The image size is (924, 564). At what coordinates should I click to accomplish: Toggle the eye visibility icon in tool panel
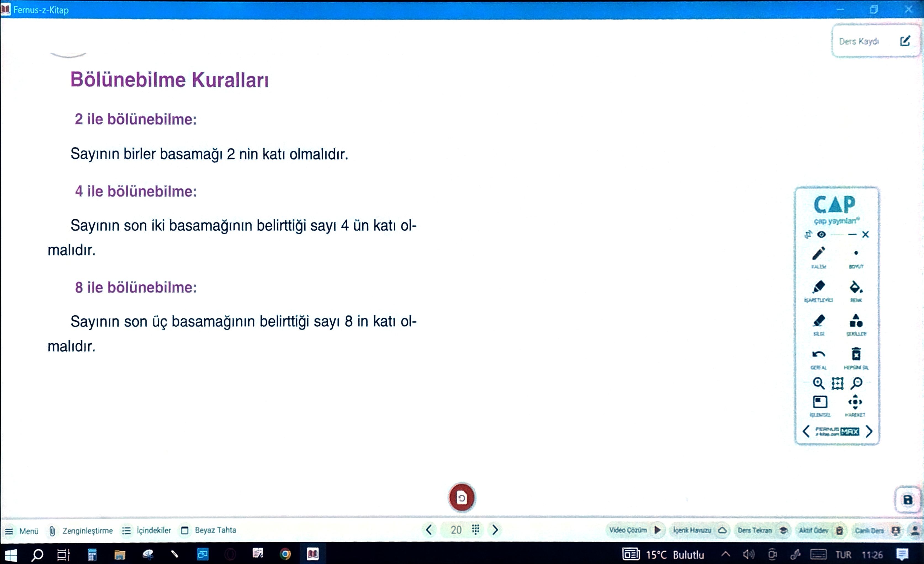pyautogui.click(x=821, y=235)
